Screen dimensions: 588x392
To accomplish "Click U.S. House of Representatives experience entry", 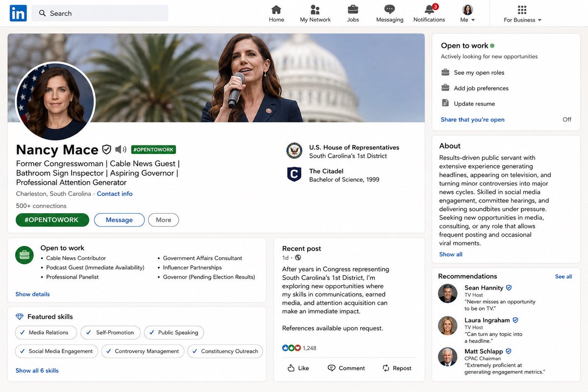I will click(x=343, y=151).
